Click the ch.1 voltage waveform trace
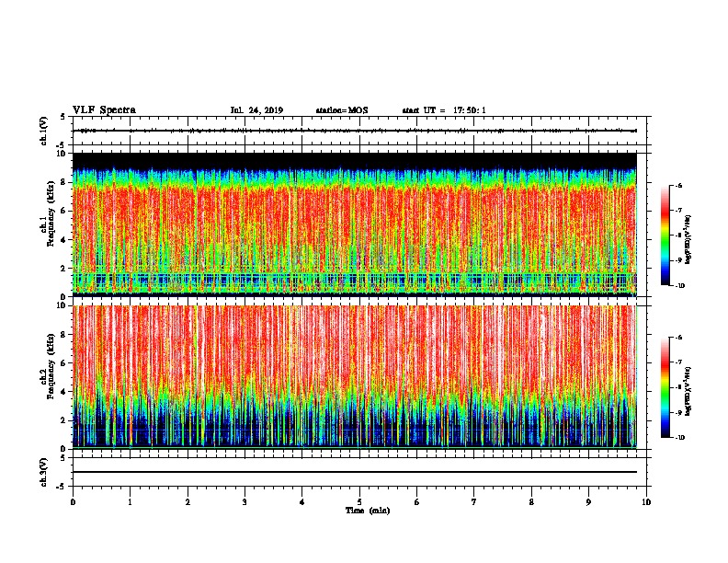Screen dimensions: 728x563 point(355,131)
